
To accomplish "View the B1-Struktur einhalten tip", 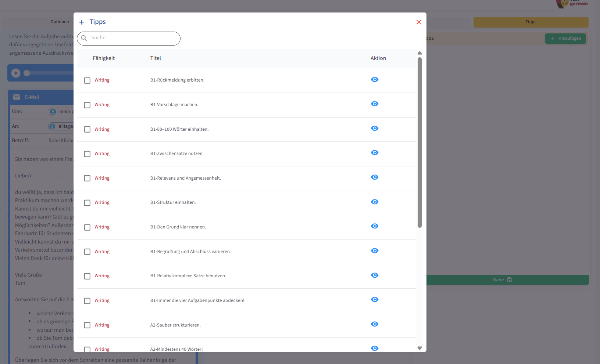I will pos(374,202).
